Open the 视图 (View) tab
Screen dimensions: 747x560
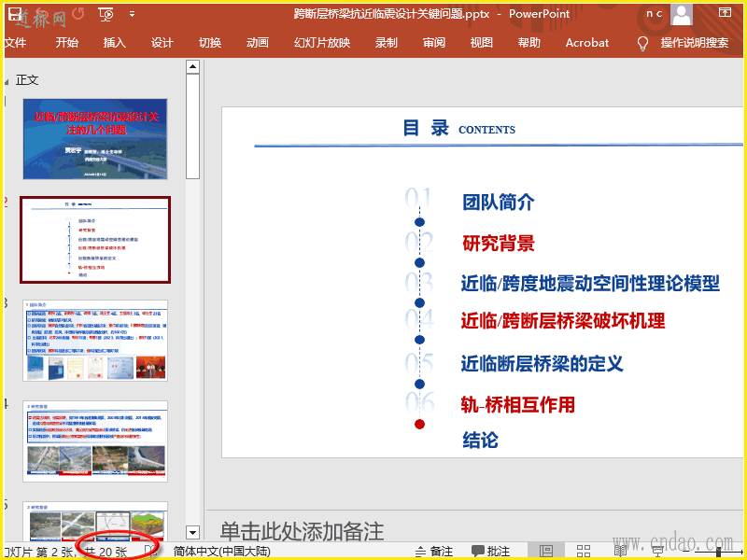(x=482, y=43)
